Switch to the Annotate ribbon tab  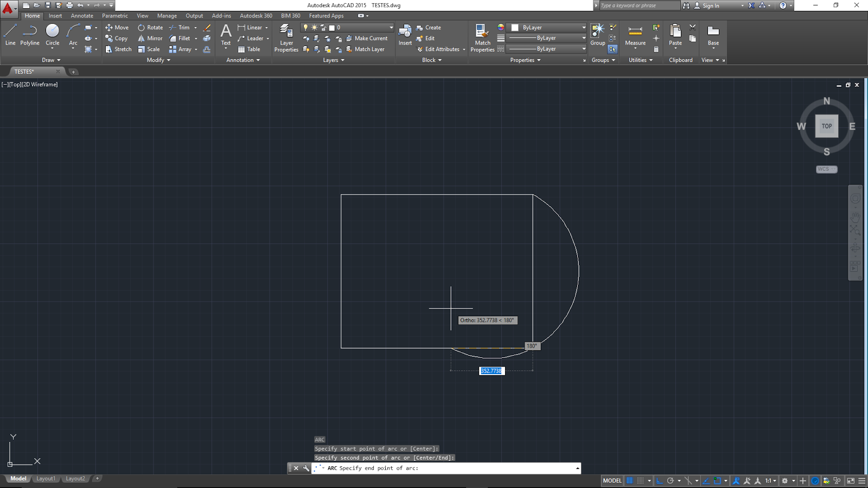pos(81,16)
